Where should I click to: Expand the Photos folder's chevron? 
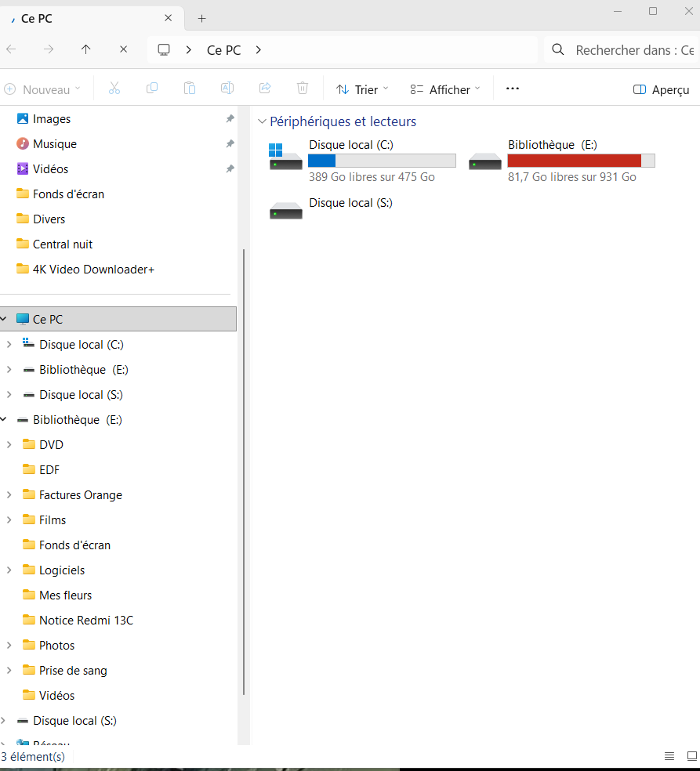[x=9, y=645]
